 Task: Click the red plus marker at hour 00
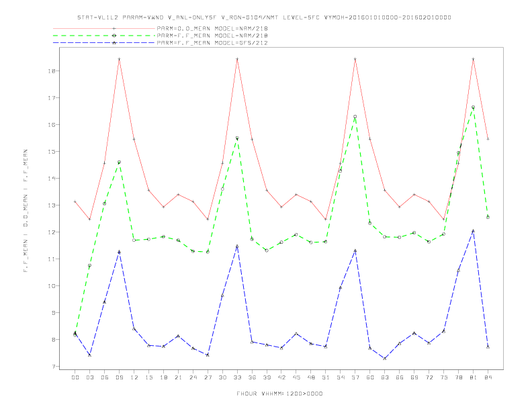(x=75, y=201)
